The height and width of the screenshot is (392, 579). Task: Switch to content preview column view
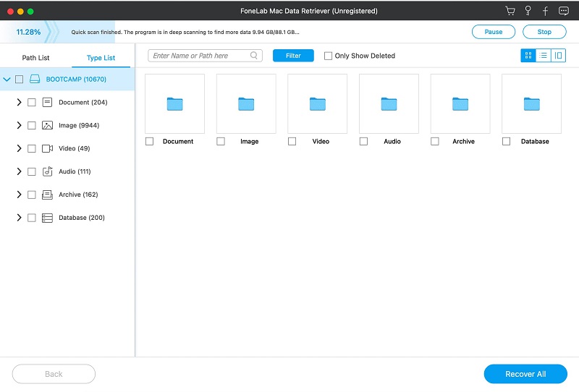(x=558, y=56)
